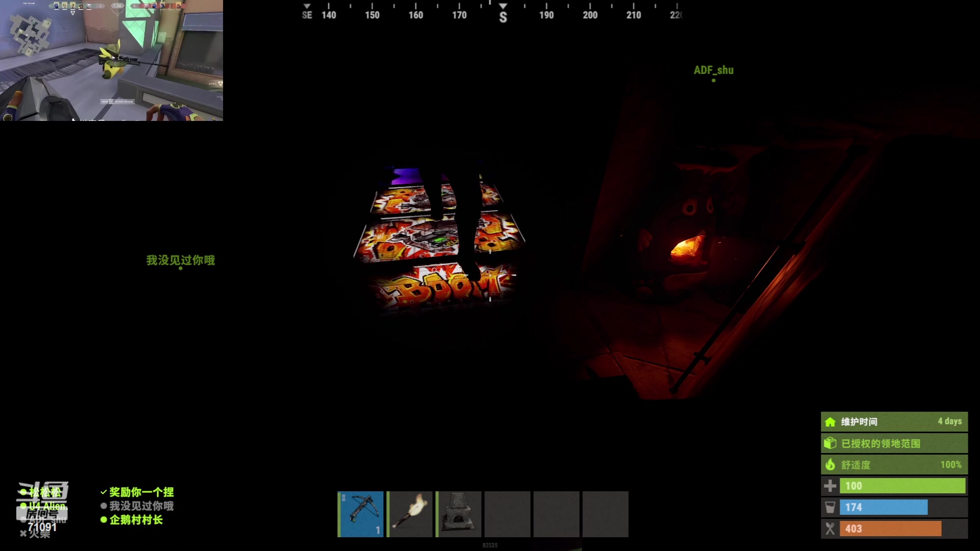Click the green health bar showing 100
This screenshot has width=980, height=551.
tap(902, 486)
